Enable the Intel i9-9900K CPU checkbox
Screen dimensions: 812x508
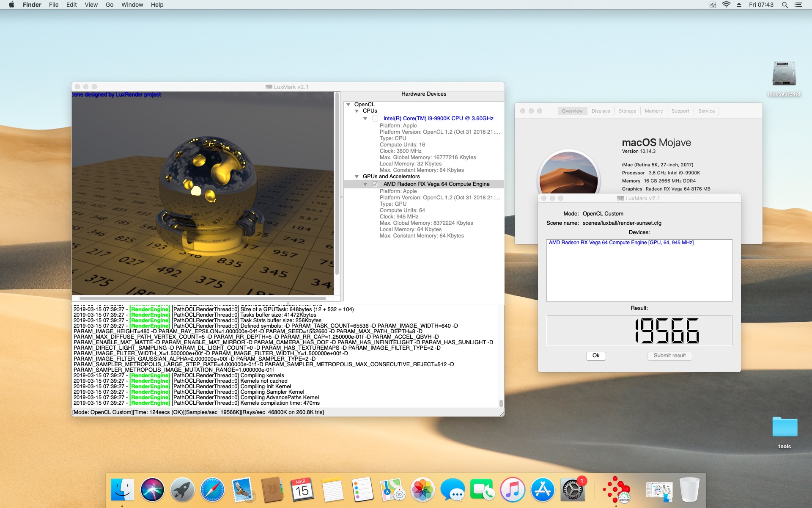375,119
